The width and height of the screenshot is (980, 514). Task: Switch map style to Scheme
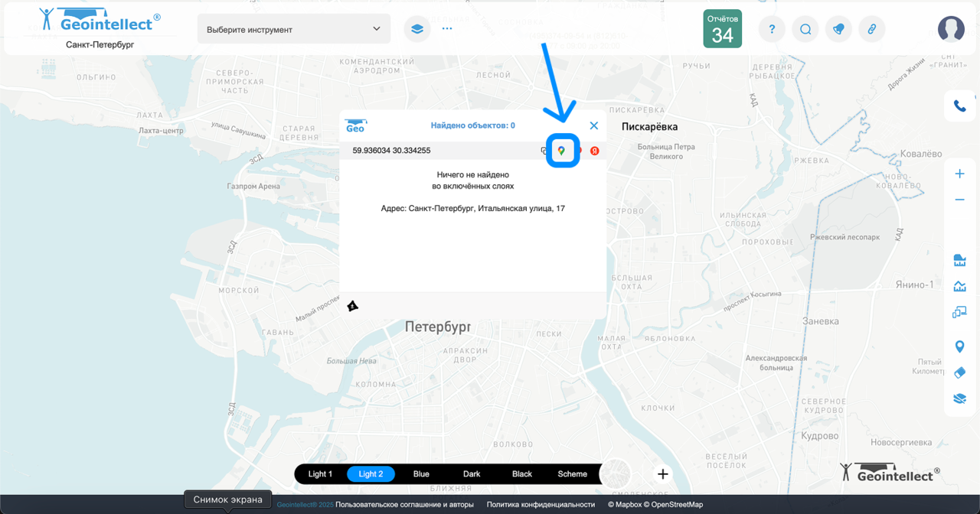pyautogui.click(x=572, y=474)
